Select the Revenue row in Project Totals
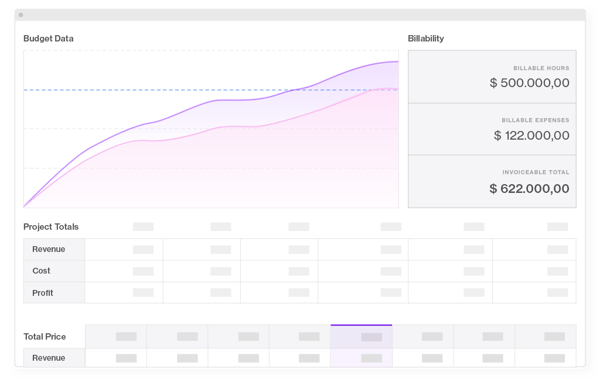600x380 pixels. (300, 250)
